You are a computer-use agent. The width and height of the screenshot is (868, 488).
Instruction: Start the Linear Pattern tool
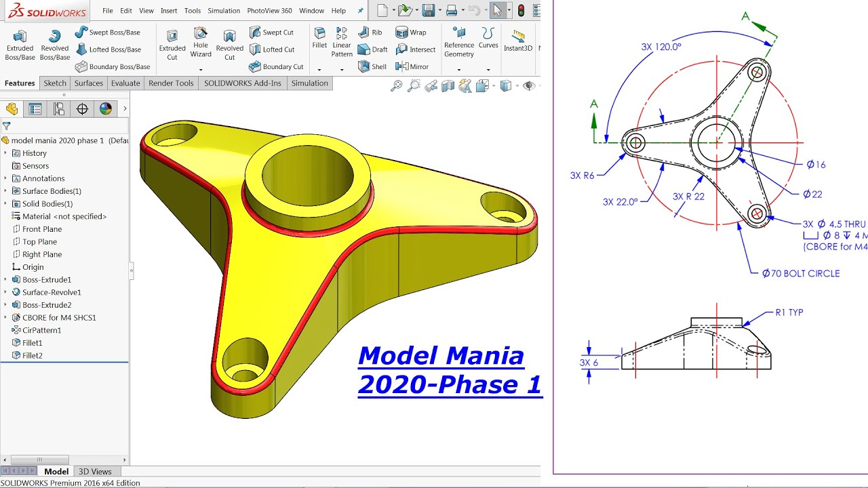click(x=342, y=42)
